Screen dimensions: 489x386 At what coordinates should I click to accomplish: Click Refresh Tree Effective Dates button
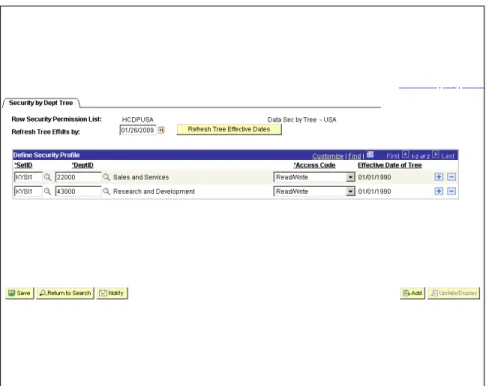click(x=229, y=129)
